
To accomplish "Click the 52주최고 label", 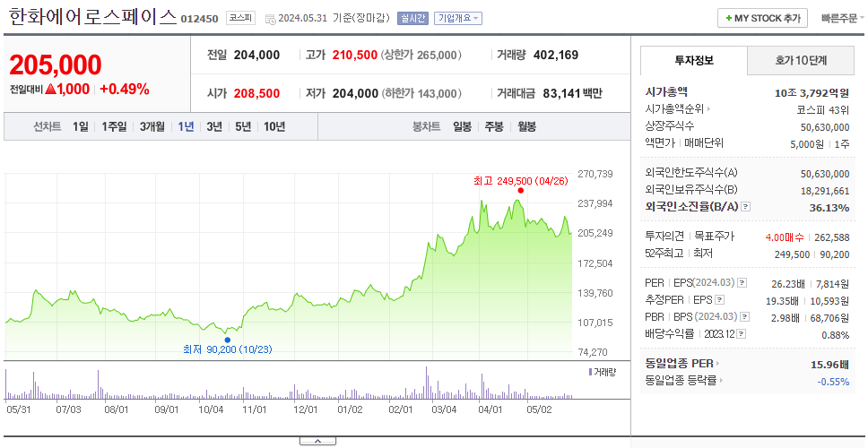I will (664, 254).
